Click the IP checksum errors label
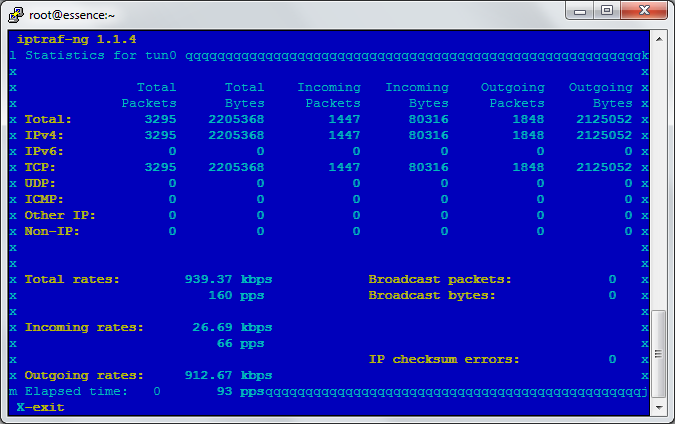 coord(444,359)
